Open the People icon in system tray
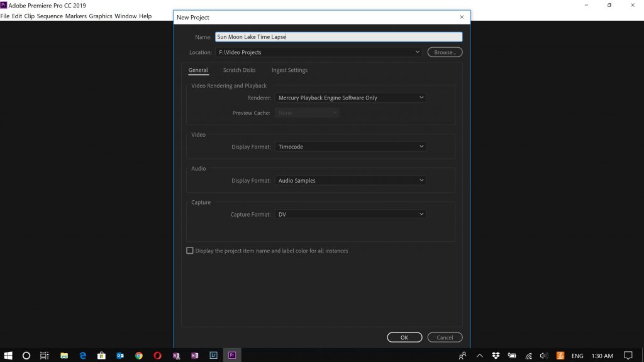The image size is (644, 362). pyautogui.click(x=462, y=356)
